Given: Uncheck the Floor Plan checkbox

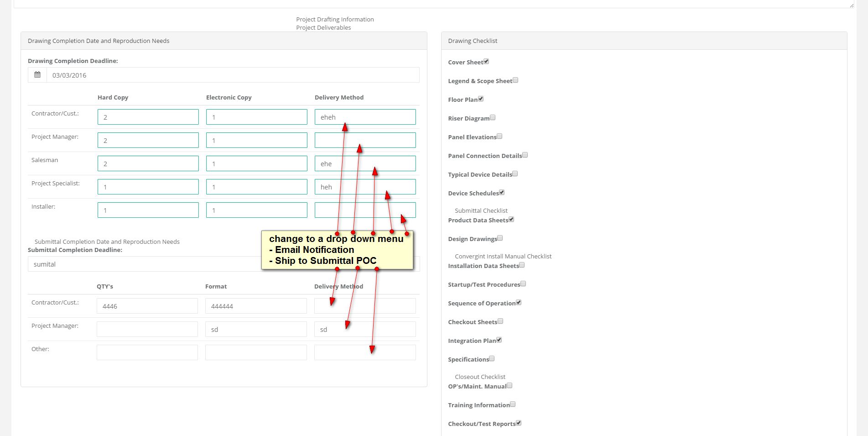Looking at the screenshot, I should [x=481, y=99].
